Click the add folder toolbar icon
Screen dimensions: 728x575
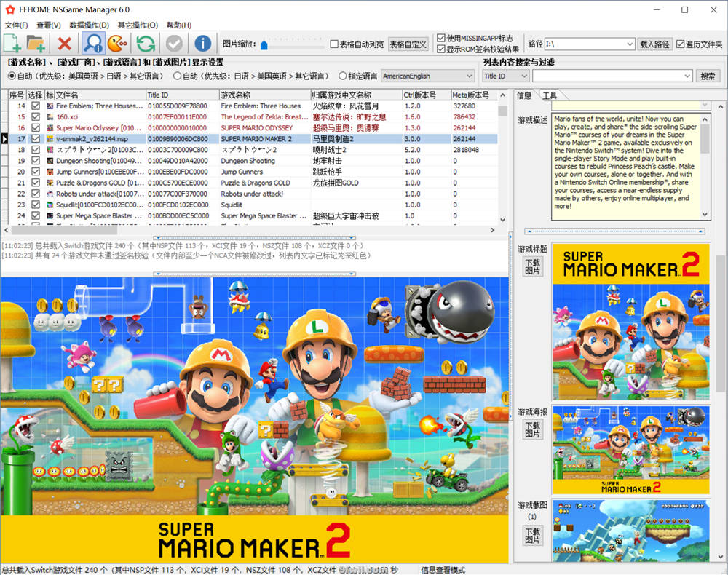point(36,44)
